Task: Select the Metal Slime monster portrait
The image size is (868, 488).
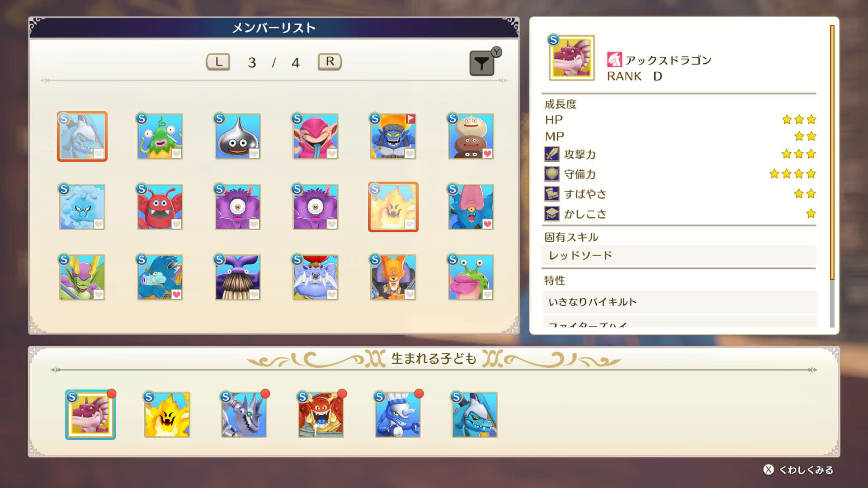Action: [x=238, y=136]
